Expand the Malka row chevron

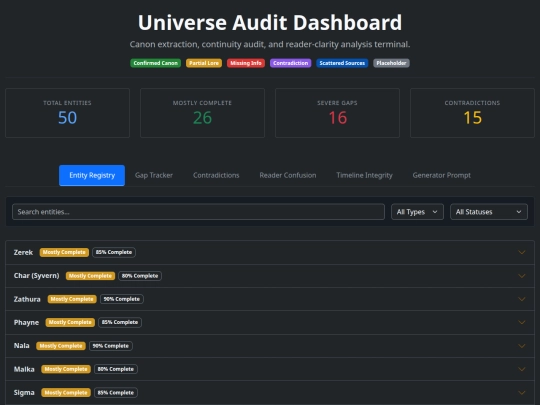[x=522, y=369]
